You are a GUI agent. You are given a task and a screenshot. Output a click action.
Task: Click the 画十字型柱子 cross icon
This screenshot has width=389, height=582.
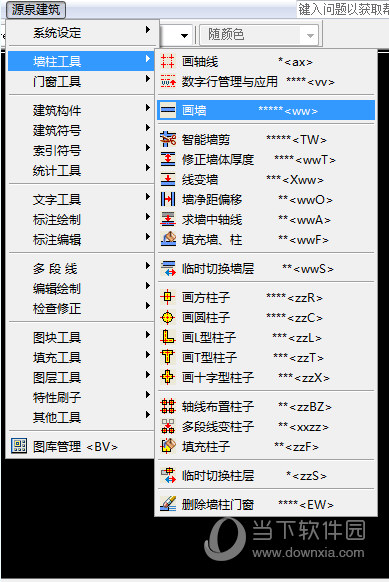click(x=167, y=377)
